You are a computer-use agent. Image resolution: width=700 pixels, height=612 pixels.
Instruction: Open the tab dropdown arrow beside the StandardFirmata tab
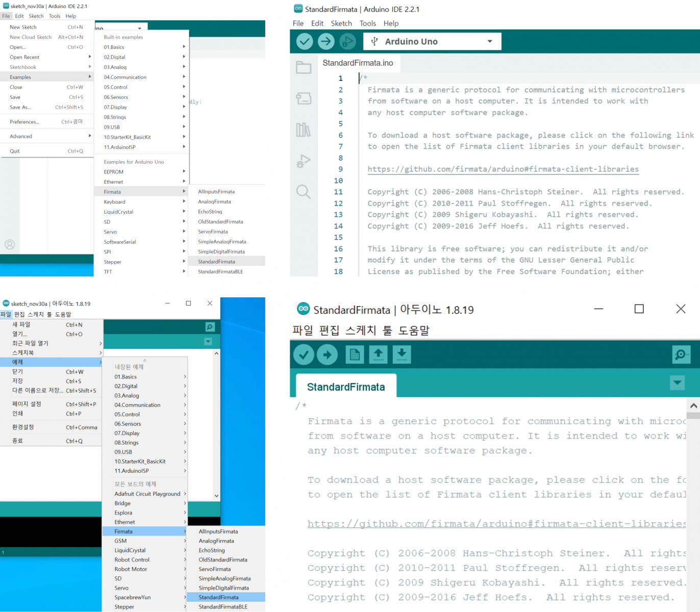(677, 382)
